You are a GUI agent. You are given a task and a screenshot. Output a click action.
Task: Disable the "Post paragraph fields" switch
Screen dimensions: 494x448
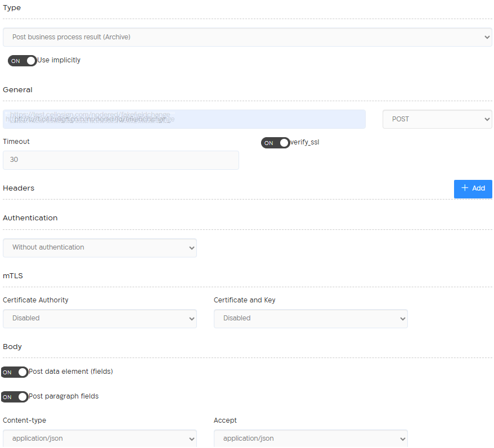[x=14, y=397]
